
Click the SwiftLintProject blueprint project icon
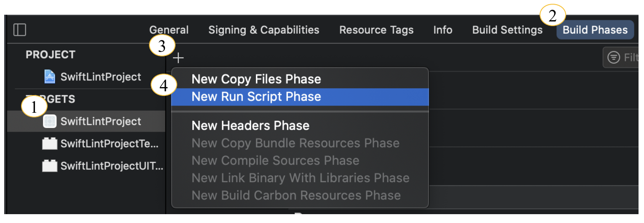[50, 77]
